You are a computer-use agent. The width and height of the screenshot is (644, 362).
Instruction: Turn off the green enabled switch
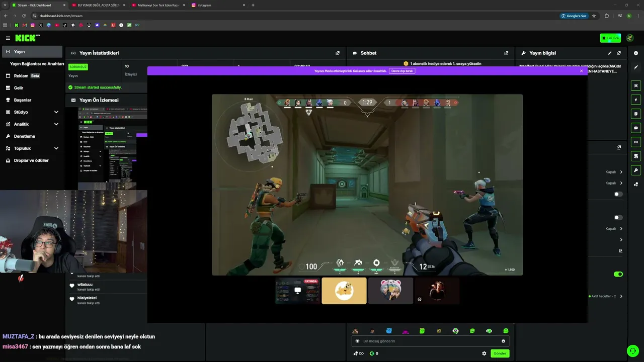point(618,274)
